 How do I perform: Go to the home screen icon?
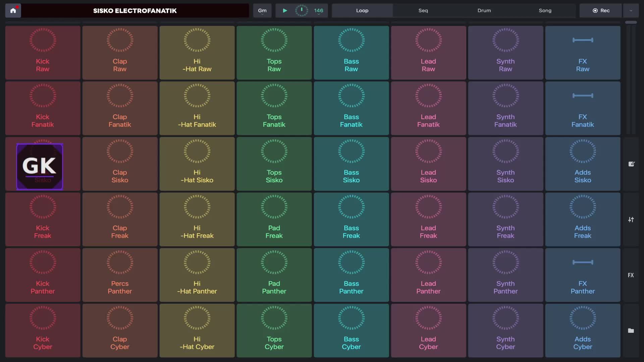click(13, 11)
